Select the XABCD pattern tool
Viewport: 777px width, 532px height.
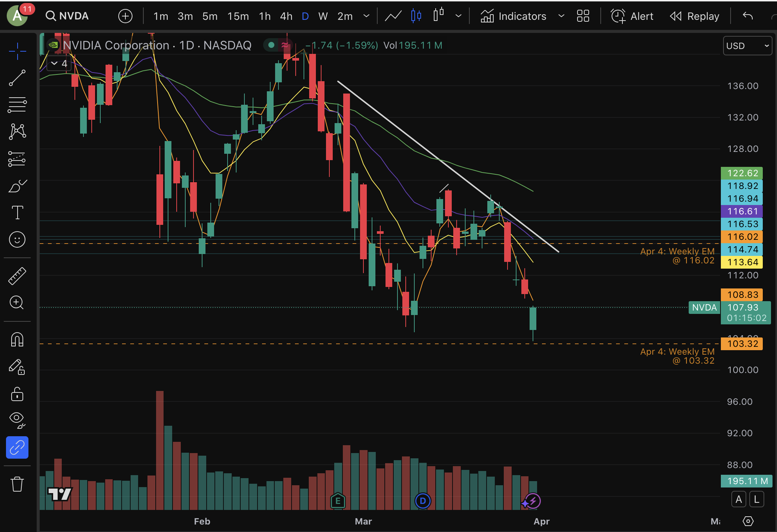point(17,132)
